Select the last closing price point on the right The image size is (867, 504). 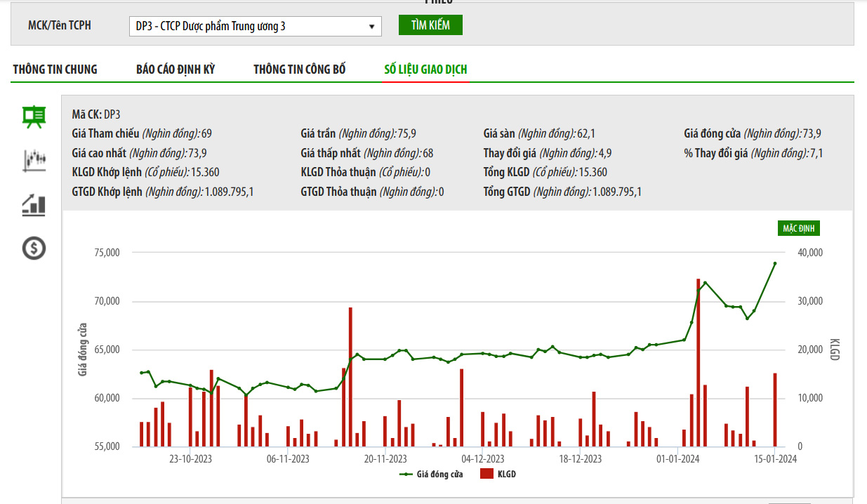click(x=775, y=263)
